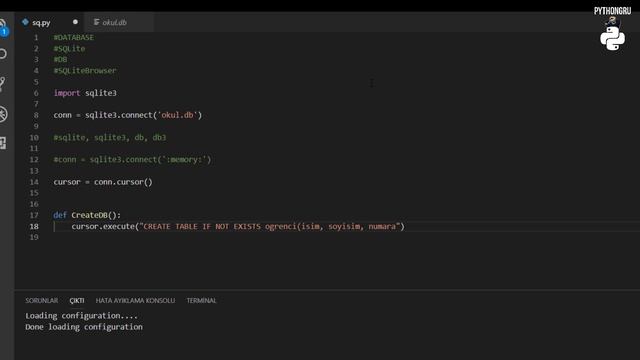Click the Python logo in top-right corner
Viewport: 640px width, 360px height.
[612, 38]
